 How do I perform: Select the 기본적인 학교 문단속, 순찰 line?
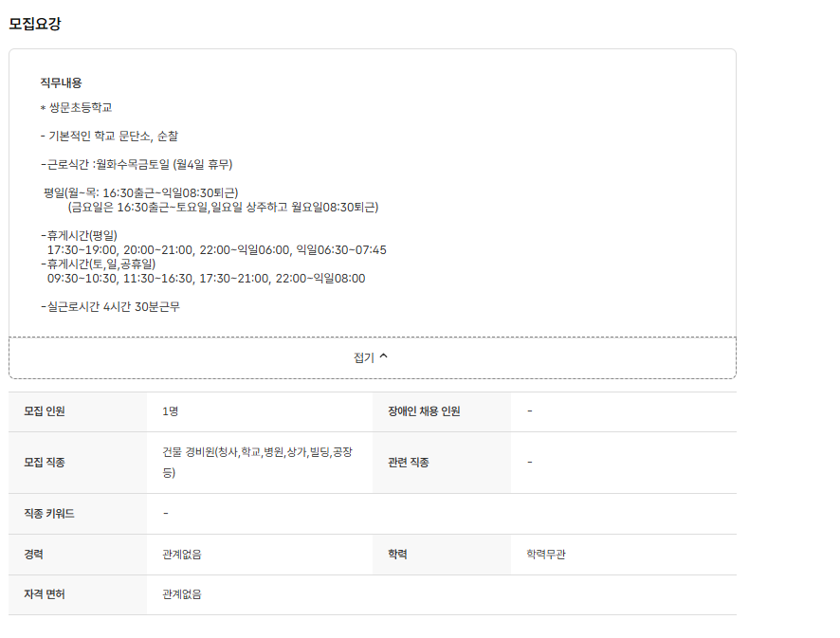pyautogui.click(x=109, y=137)
